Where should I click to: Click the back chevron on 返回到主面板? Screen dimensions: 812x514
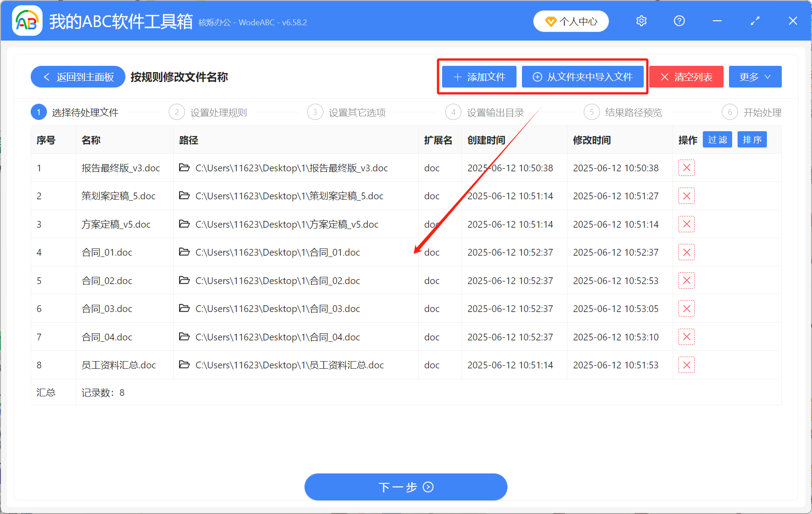(46, 77)
